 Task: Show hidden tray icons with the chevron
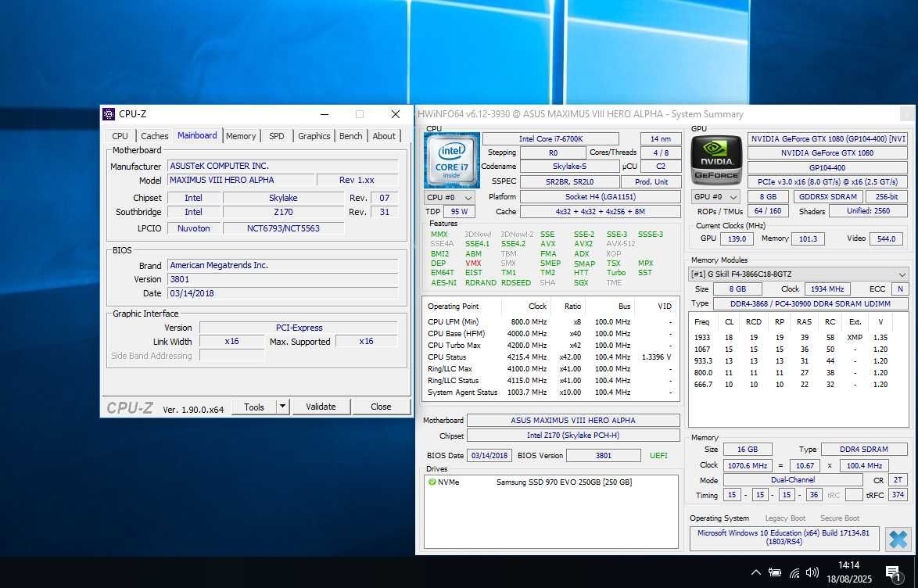[x=756, y=572]
